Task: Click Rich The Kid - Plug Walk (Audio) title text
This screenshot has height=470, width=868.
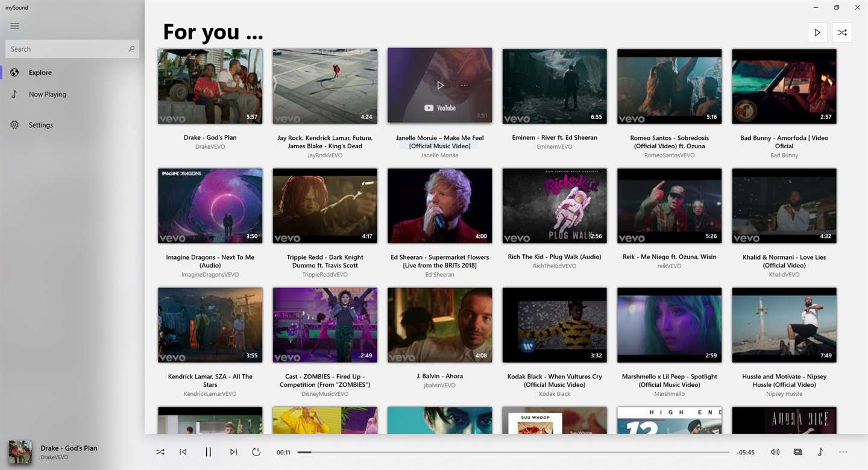Action: point(555,257)
